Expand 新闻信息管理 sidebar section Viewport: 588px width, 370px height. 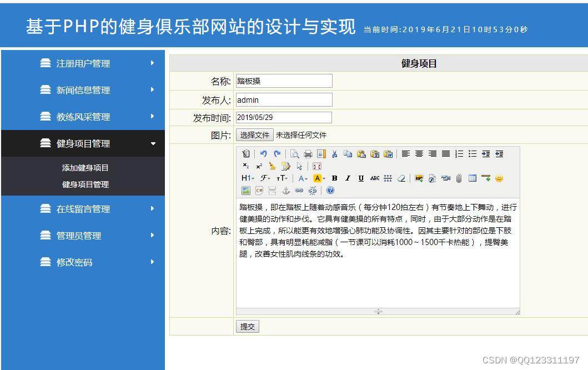coord(83,89)
